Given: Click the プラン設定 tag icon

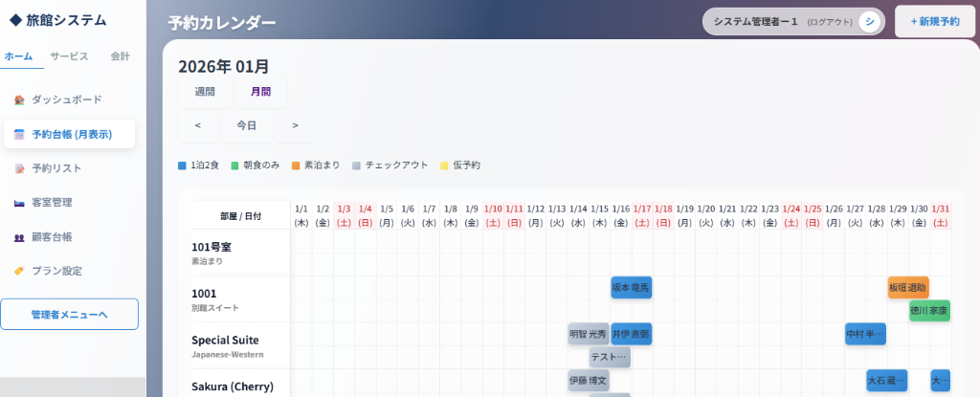Looking at the screenshot, I should pos(19,271).
